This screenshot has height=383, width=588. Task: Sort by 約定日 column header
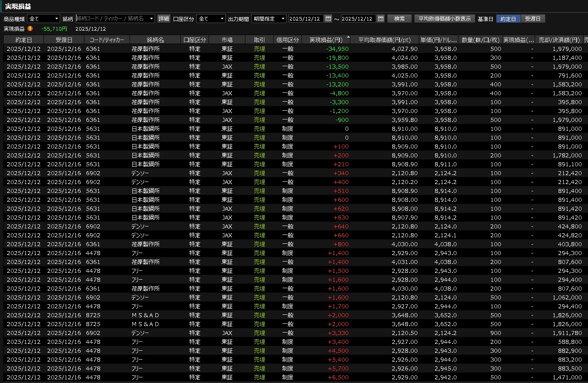23,40
